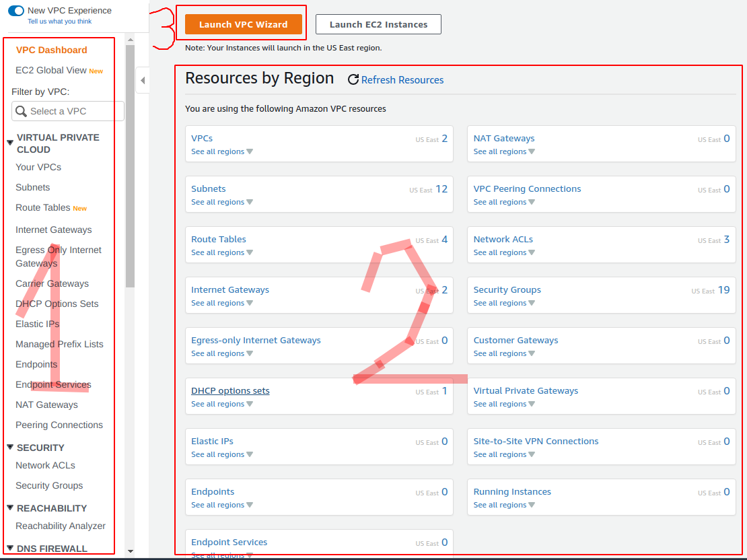
Task: Expand See all regions under DHCP options sets
Action: (x=222, y=404)
